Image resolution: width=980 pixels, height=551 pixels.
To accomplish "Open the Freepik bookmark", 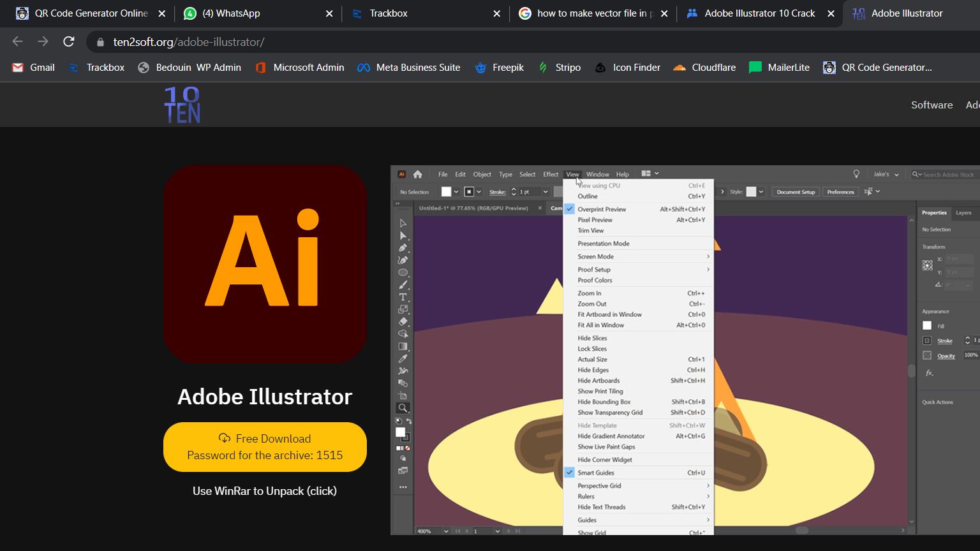I will click(499, 68).
